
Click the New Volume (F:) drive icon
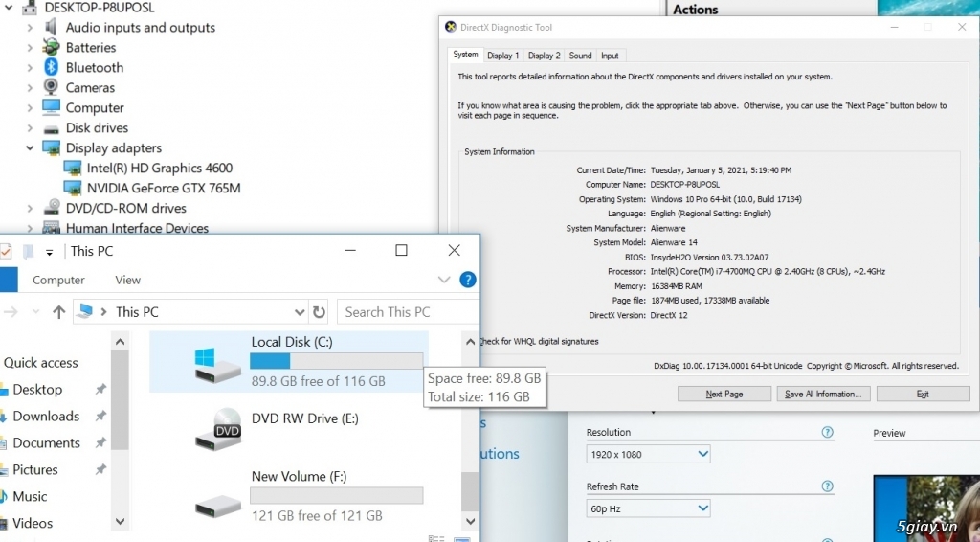(217, 505)
